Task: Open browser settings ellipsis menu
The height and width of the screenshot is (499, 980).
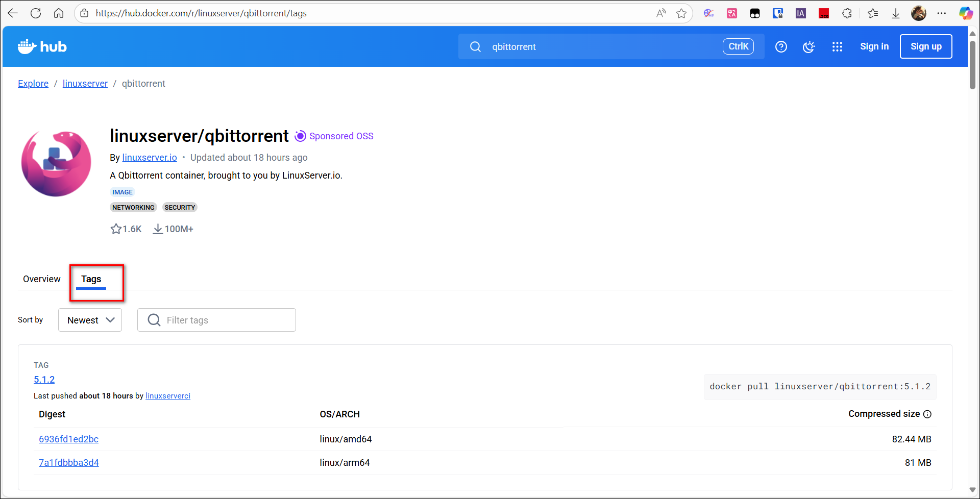Action: point(942,13)
